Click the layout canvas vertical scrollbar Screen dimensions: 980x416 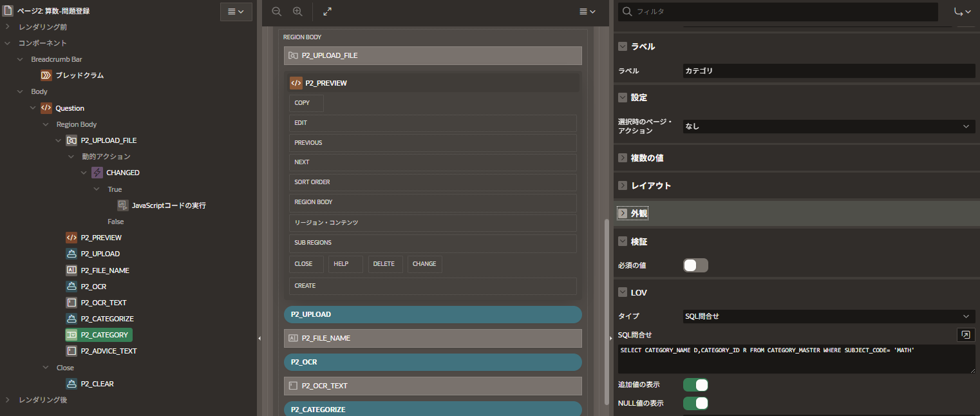coord(605,312)
